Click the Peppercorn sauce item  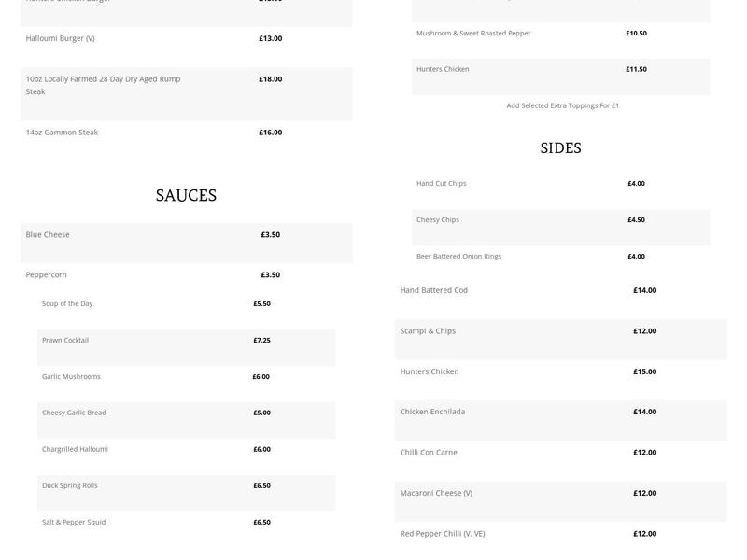coord(46,274)
